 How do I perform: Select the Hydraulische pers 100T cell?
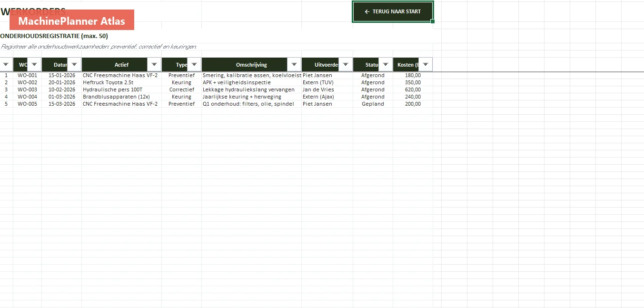[121, 89]
